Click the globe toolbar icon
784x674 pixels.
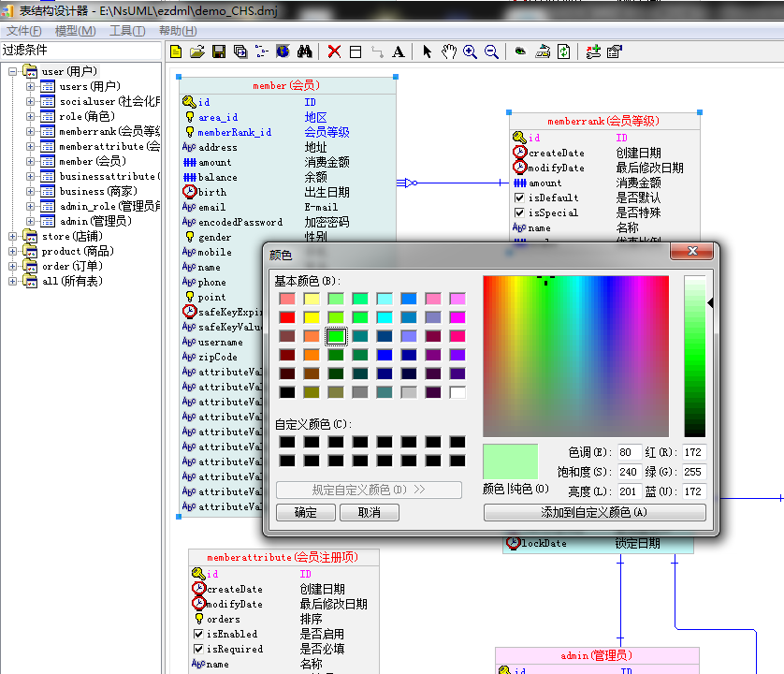pyautogui.click(x=283, y=51)
